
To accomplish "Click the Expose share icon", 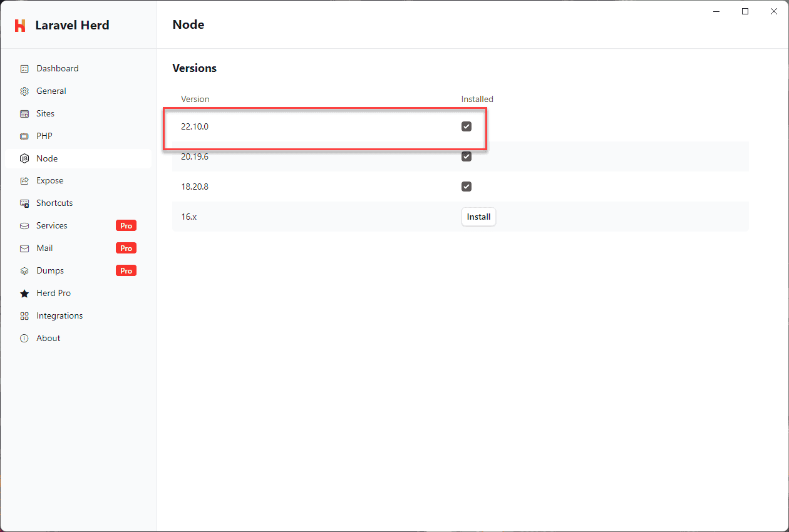I will (24, 181).
